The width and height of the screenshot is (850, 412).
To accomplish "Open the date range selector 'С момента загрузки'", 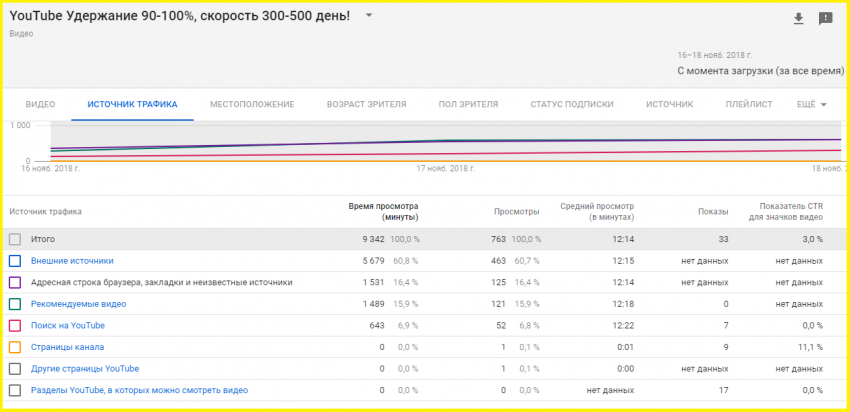I will [761, 71].
